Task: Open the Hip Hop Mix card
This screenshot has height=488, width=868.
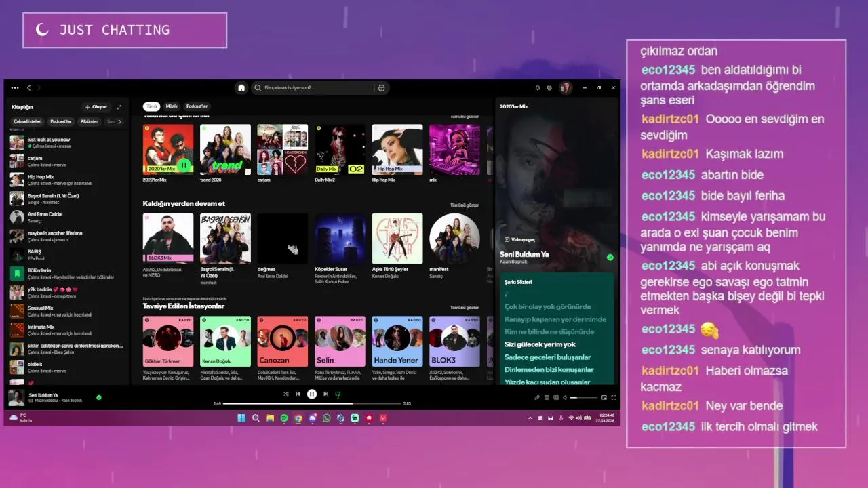Action: click(397, 153)
